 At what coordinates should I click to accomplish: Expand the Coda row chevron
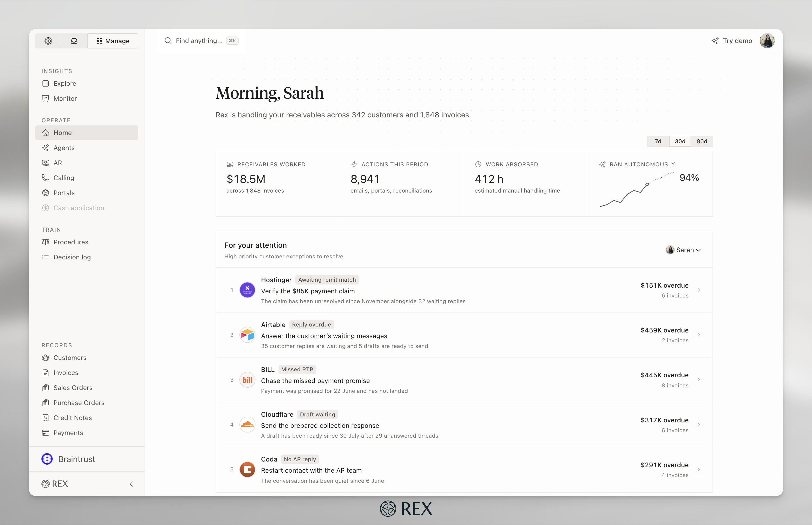(x=699, y=470)
